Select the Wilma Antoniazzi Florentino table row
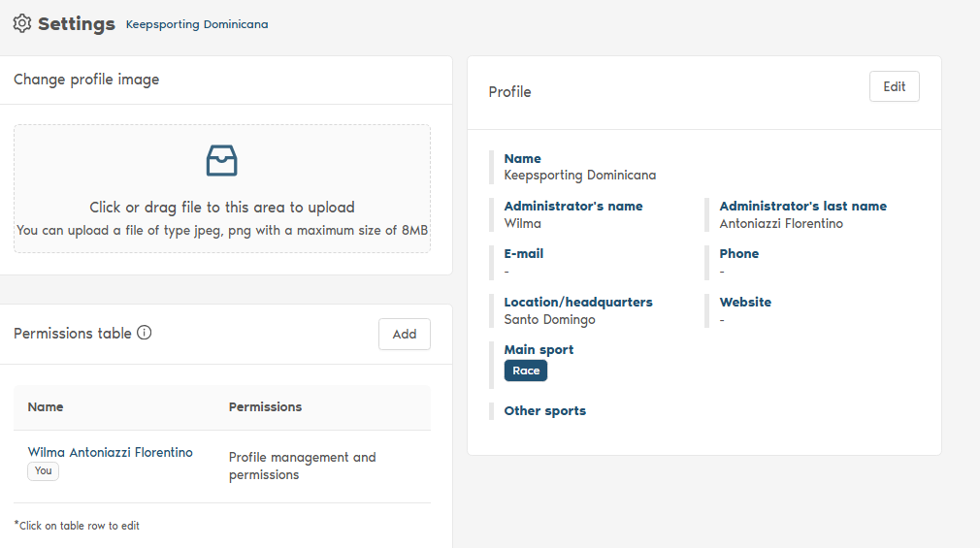The width and height of the screenshot is (980, 548). pos(222,466)
